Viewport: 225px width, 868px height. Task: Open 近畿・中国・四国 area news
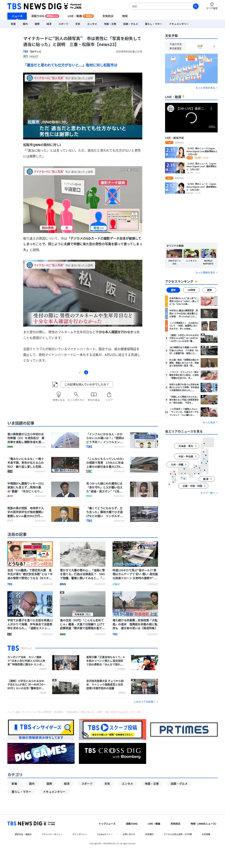(193, 486)
